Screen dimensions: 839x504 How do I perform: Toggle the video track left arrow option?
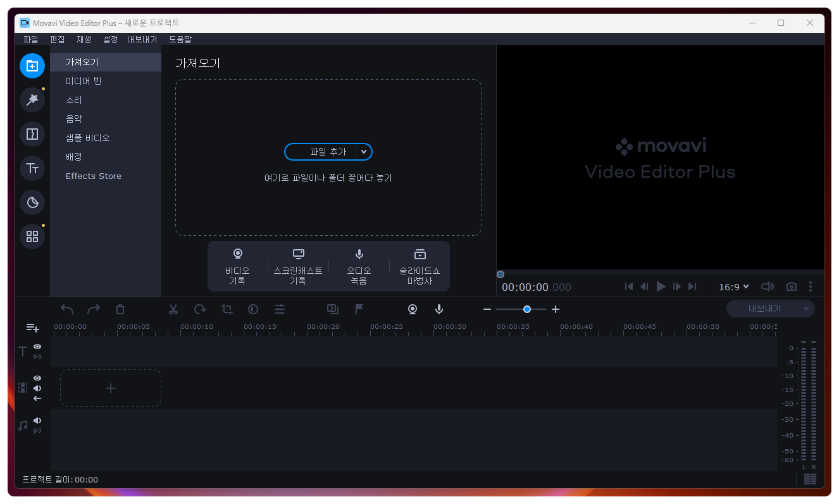click(x=37, y=398)
